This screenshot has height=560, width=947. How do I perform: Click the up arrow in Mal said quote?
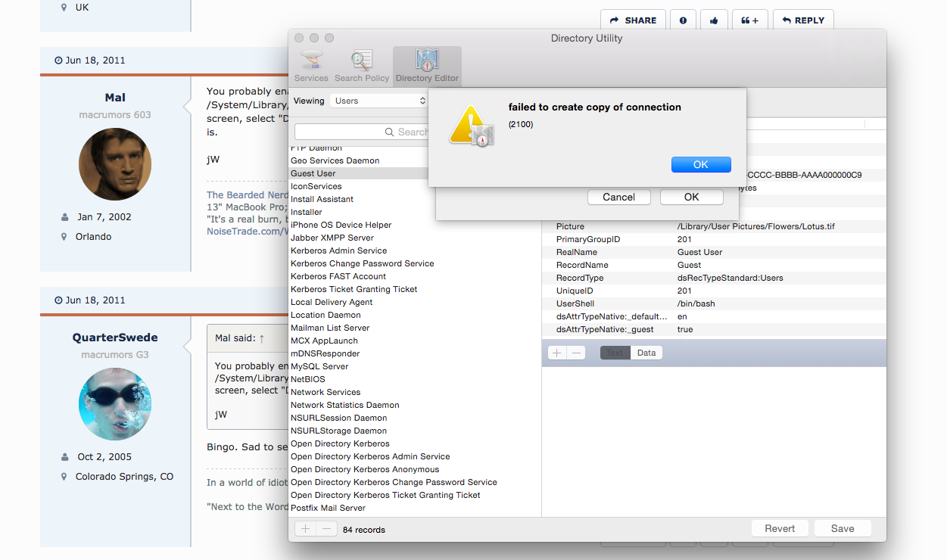click(x=262, y=338)
